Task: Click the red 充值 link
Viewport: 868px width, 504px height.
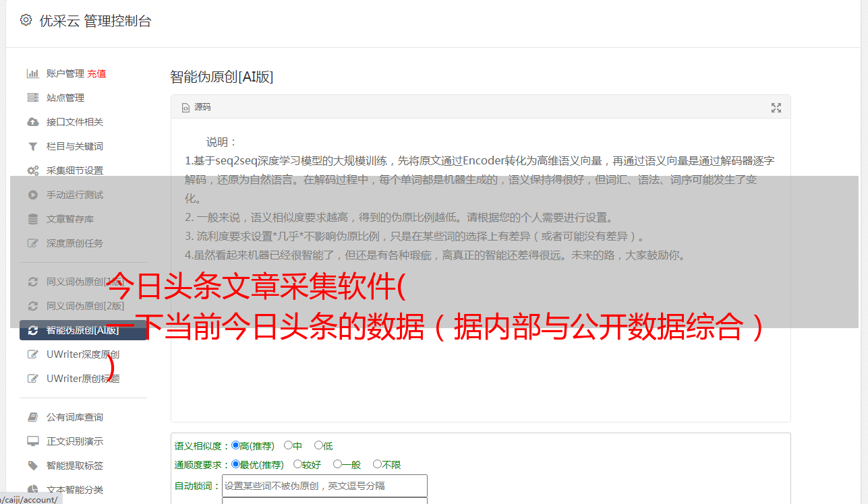Action: tap(96, 73)
